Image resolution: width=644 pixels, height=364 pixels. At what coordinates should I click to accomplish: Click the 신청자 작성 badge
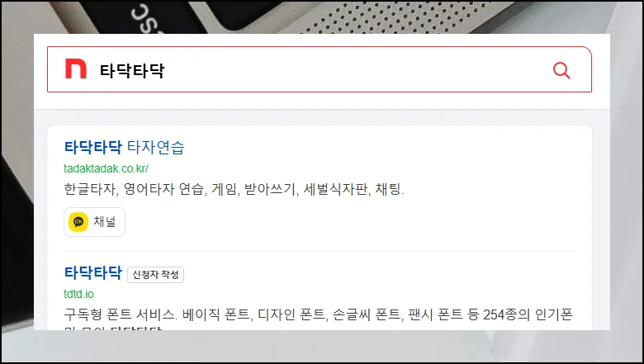156,275
